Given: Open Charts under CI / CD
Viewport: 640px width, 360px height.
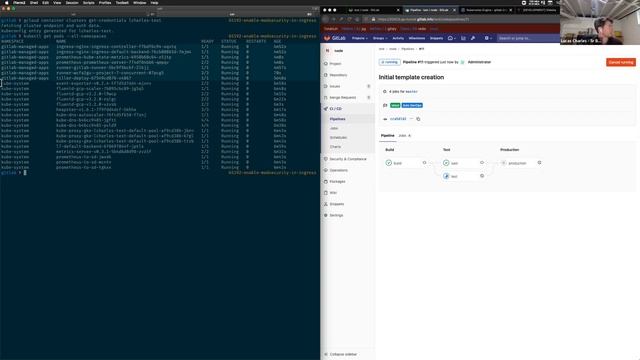Looking at the screenshot, I should point(336,147).
